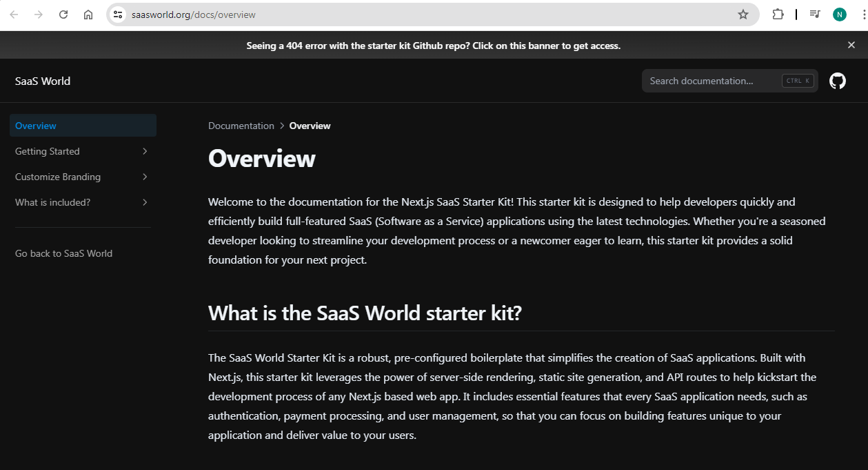The height and width of the screenshot is (470, 868).
Task: Click the Overview page heading
Action: [x=262, y=159]
